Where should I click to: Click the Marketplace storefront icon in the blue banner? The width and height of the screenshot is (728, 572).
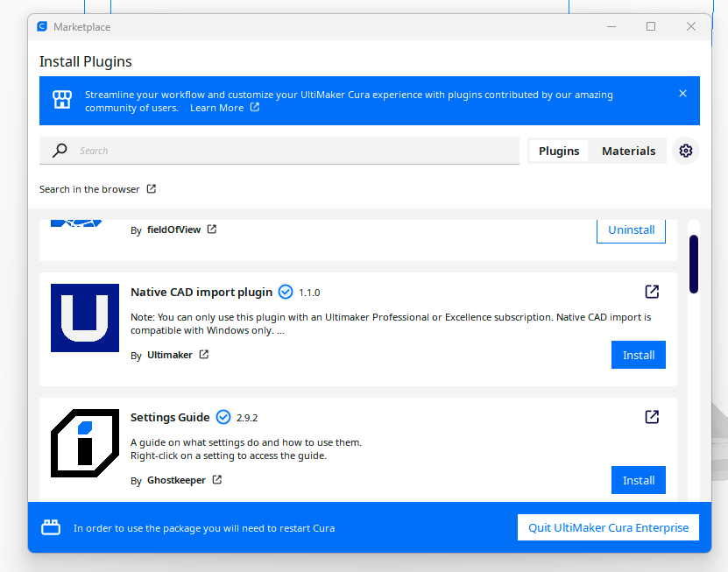click(61, 100)
